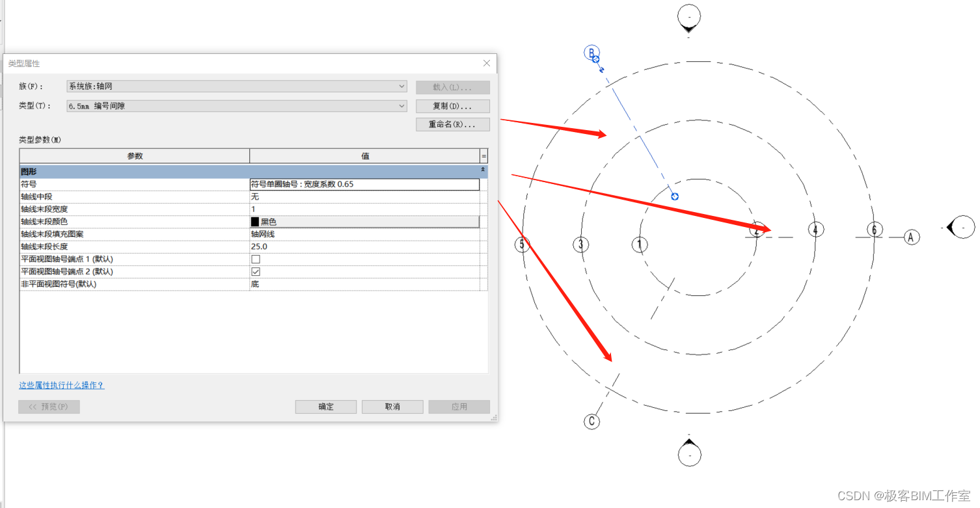Image resolution: width=980 pixels, height=508 pixels.
Task: Click the 应用 apply button
Action: [x=459, y=407]
